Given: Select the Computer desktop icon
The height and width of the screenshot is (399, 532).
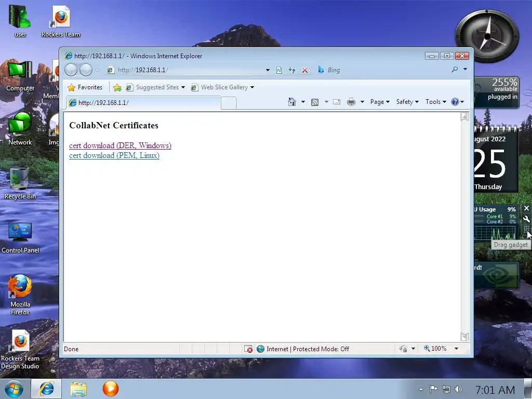Looking at the screenshot, I should pos(20,76).
